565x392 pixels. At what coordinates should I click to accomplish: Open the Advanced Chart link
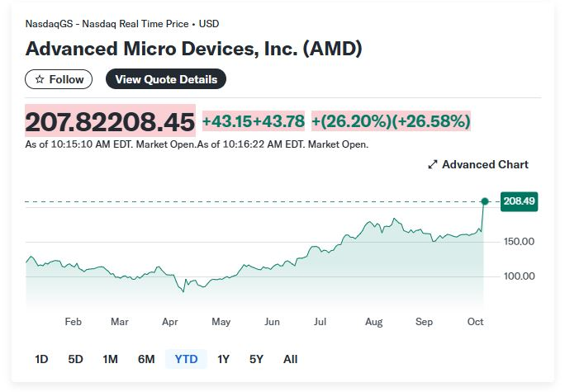pyautogui.click(x=485, y=164)
